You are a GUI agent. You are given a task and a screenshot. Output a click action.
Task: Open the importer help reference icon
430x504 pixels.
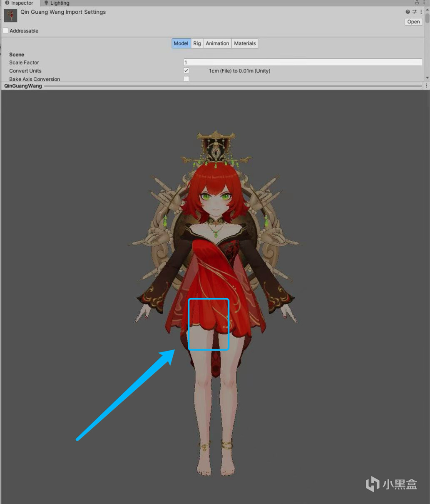pyautogui.click(x=408, y=12)
